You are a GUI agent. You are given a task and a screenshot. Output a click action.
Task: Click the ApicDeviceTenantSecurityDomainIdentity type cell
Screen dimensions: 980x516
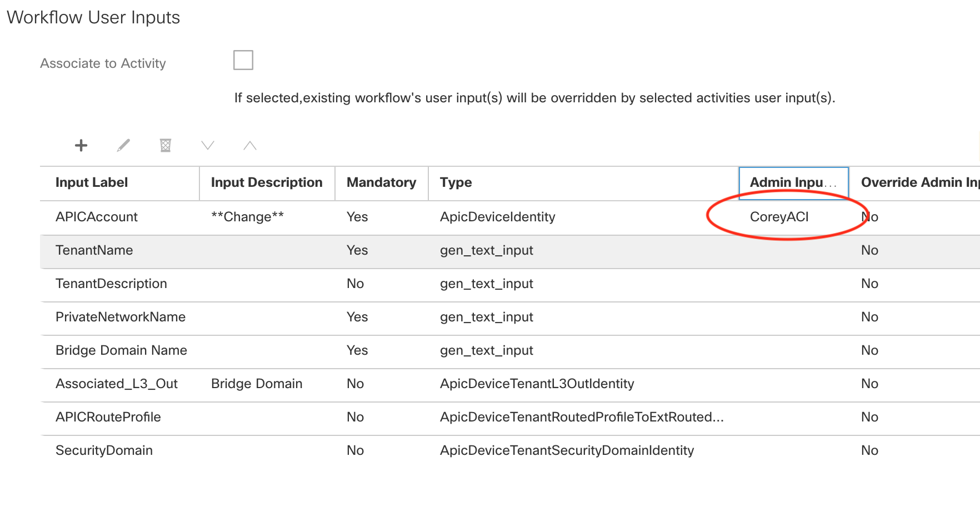(567, 450)
